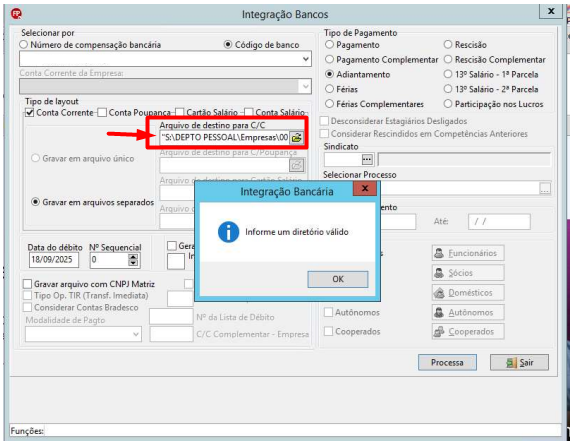Open the Cooperados selection button
Screen dimensions: 573x441
[x=468, y=331]
